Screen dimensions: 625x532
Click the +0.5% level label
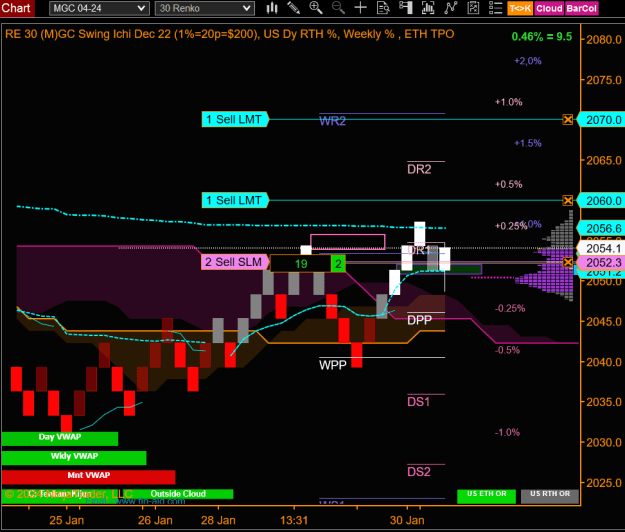(x=509, y=184)
